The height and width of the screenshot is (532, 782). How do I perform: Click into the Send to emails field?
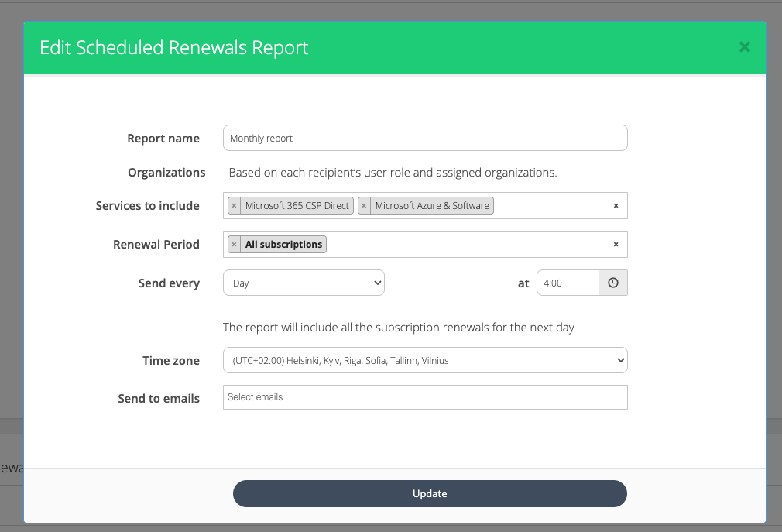[424, 397]
